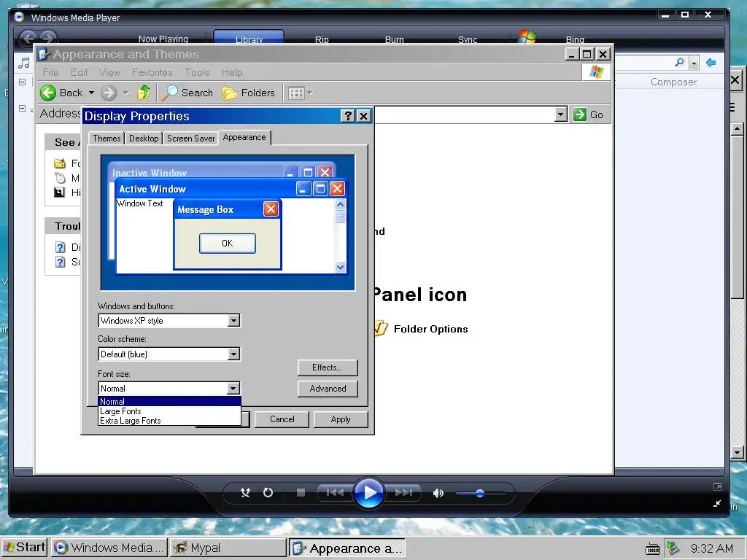The height and width of the screenshot is (560, 747).
Task: Choose Extra Large Fonts from the list
Action: [x=169, y=421]
